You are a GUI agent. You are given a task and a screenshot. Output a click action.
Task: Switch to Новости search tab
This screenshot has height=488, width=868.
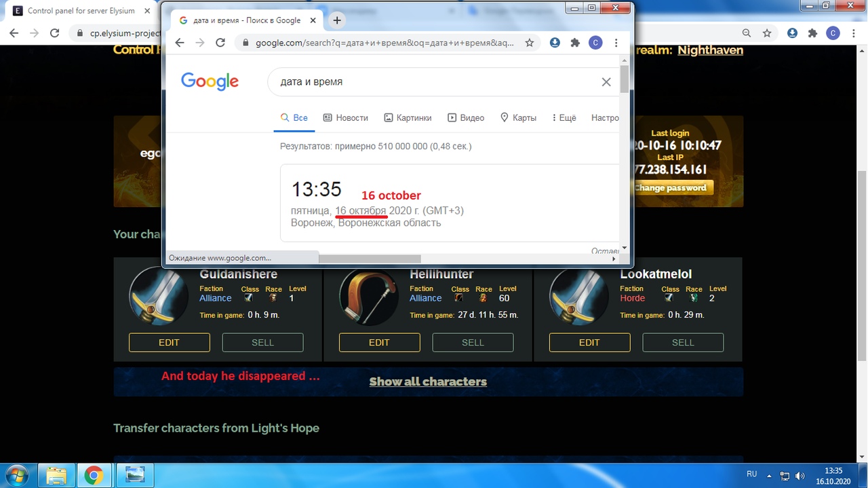[x=346, y=117]
